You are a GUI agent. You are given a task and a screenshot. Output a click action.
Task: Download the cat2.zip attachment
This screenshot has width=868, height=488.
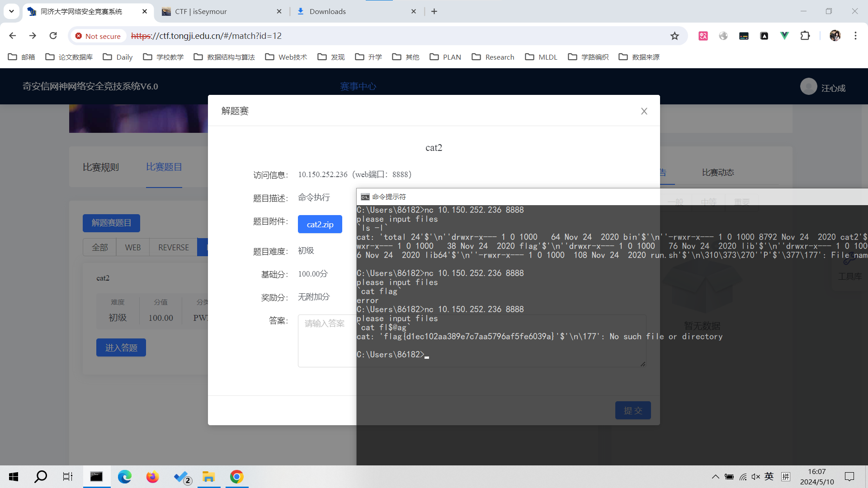click(x=320, y=224)
